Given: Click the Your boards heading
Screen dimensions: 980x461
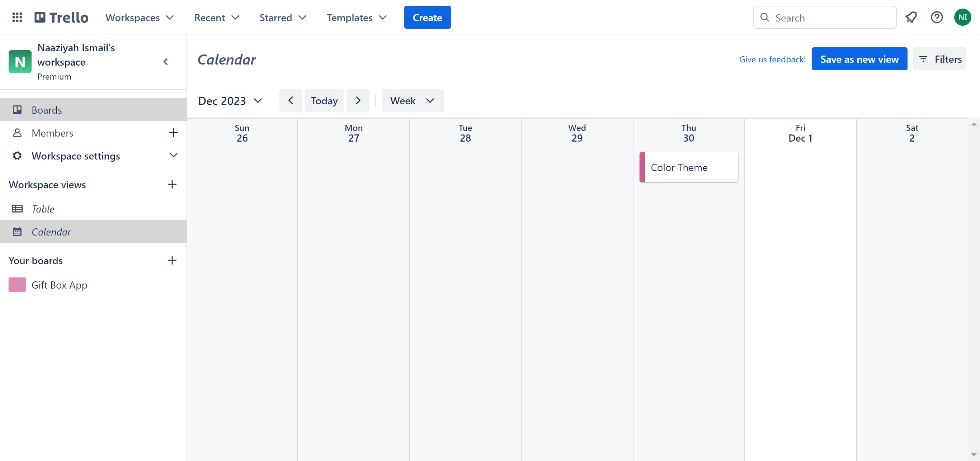Looking at the screenshot, I should pos(36,260).
